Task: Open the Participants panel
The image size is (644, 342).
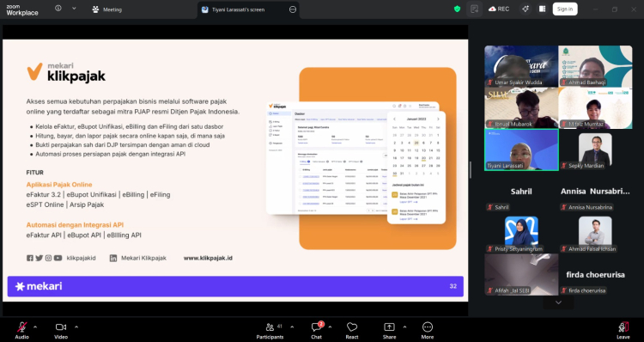Action: click(x=270, y=331)
